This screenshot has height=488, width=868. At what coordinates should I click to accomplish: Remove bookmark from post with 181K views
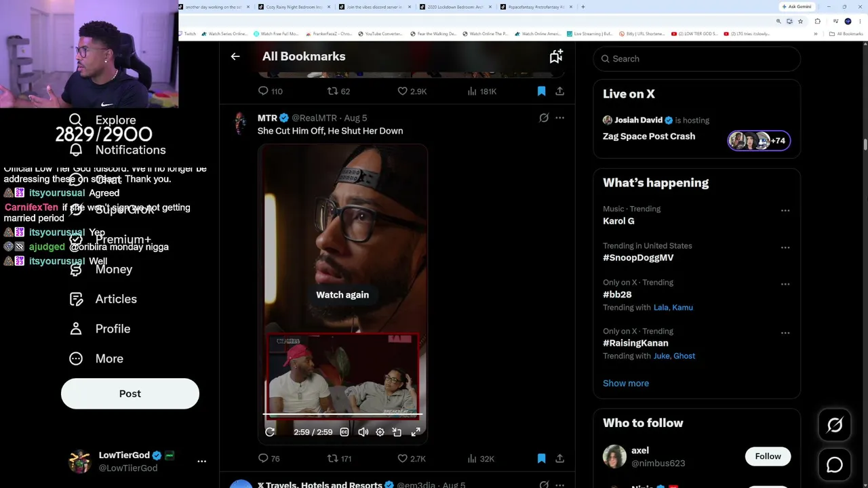(x=541, y=91)
